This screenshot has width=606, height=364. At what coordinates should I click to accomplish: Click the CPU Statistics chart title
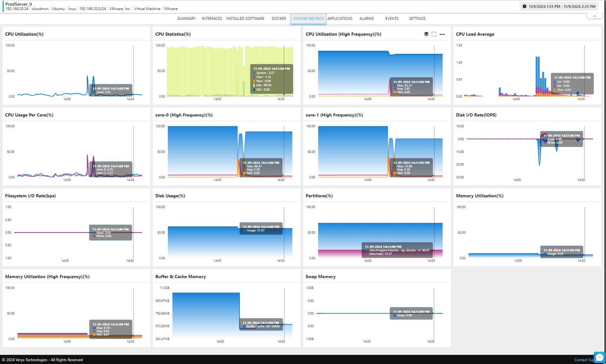[x=173, y=34]
